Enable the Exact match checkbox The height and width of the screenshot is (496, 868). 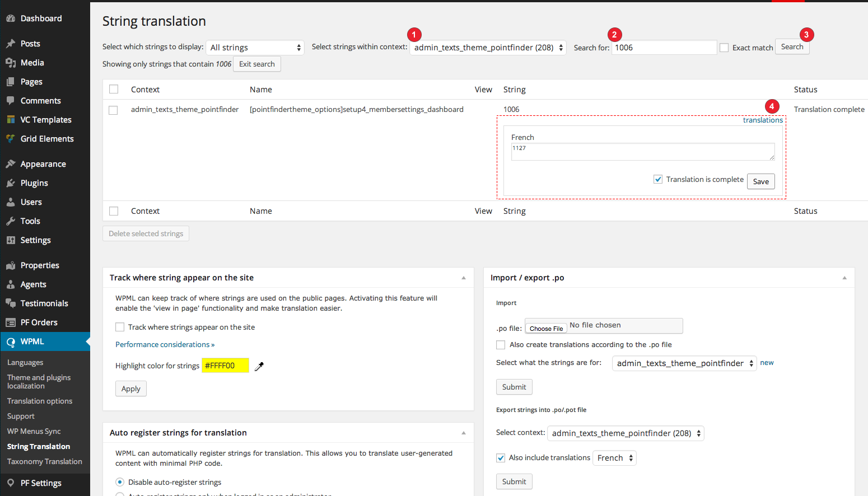pyautogui.click(x=724, y=48)
